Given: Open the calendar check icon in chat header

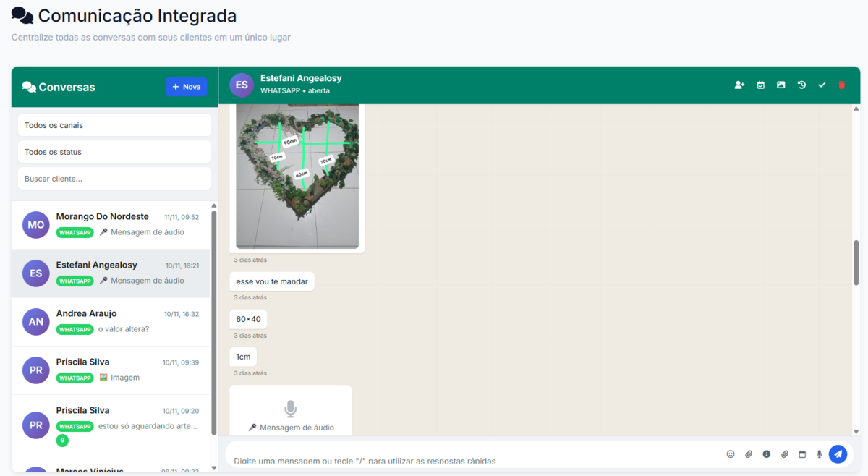Looking at the screenshot, I should pos(760,85).
